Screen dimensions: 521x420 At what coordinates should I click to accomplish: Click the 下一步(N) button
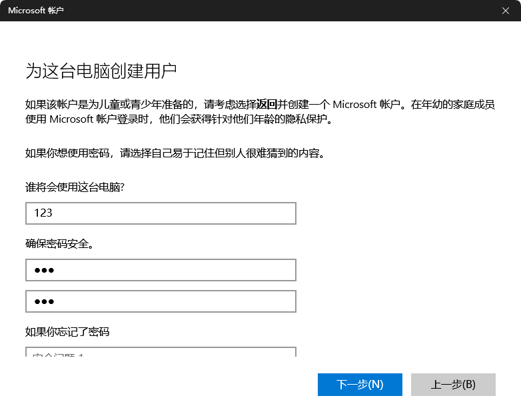(360, 385)
